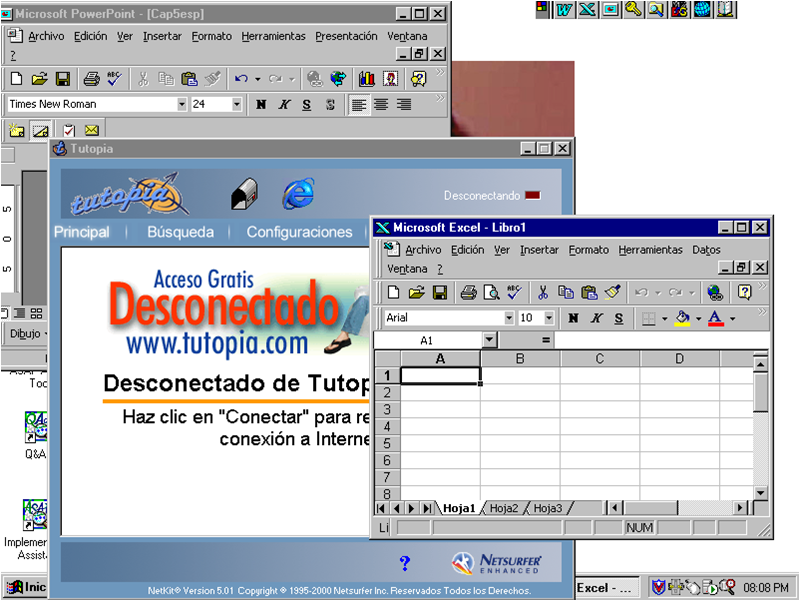
Task: Toggle text shadow in PowerPoint's formatting toolbar
Action: point(330,105)
